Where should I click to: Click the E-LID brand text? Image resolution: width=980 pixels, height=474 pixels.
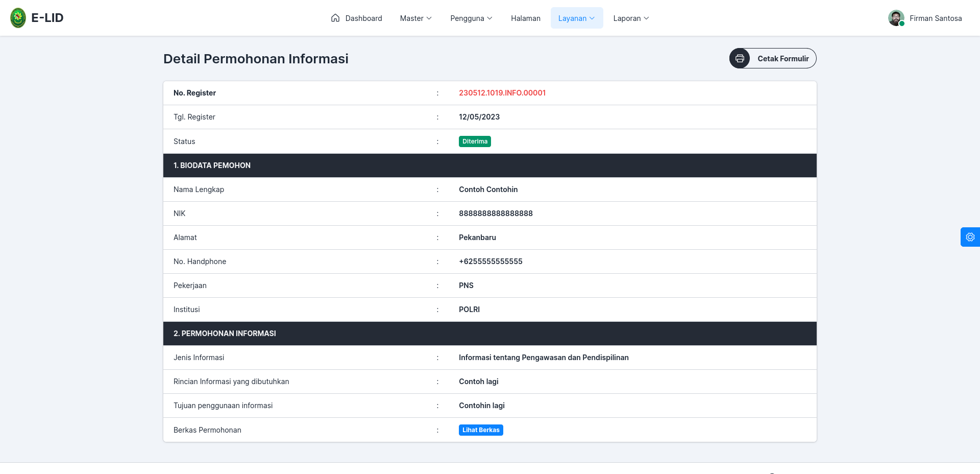point(47,18)
